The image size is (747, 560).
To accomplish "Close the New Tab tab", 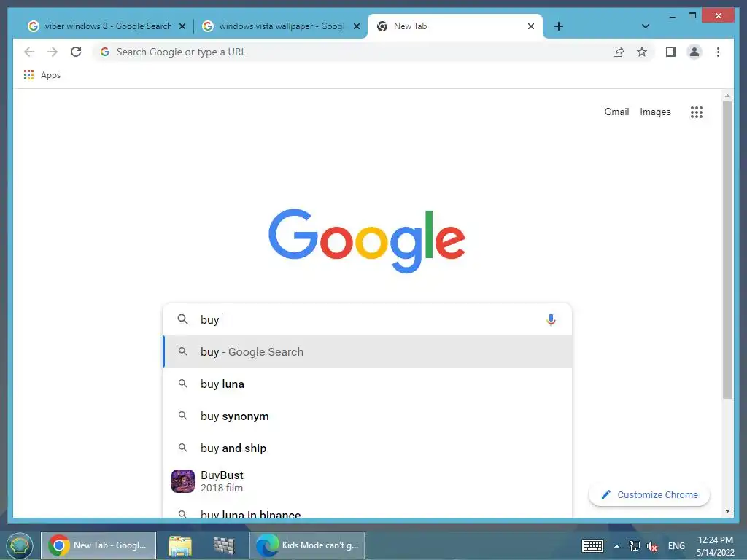I will [x=531, y=26].
